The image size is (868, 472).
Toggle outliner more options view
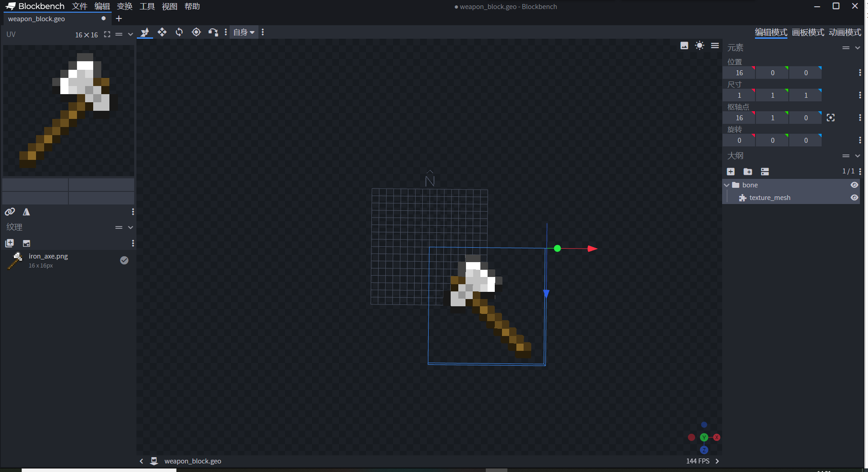[x=765, y=172]
